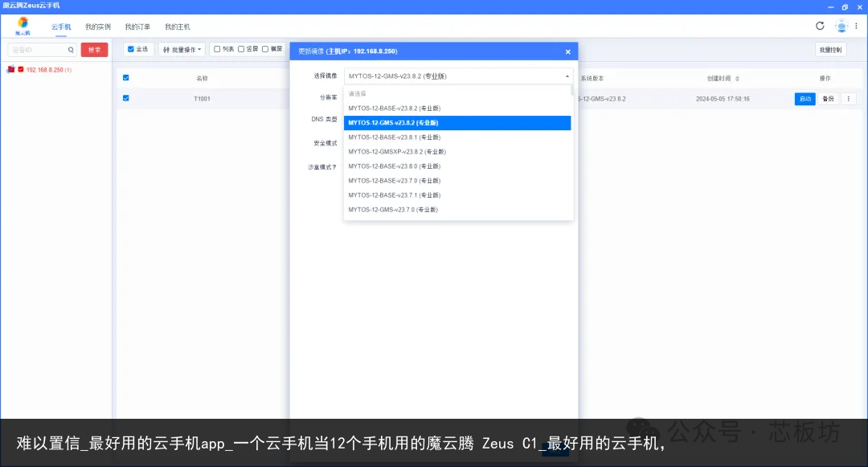Click the 名称 column header
Viewport: 868px width, 467px height.
(x=202, y=79)
